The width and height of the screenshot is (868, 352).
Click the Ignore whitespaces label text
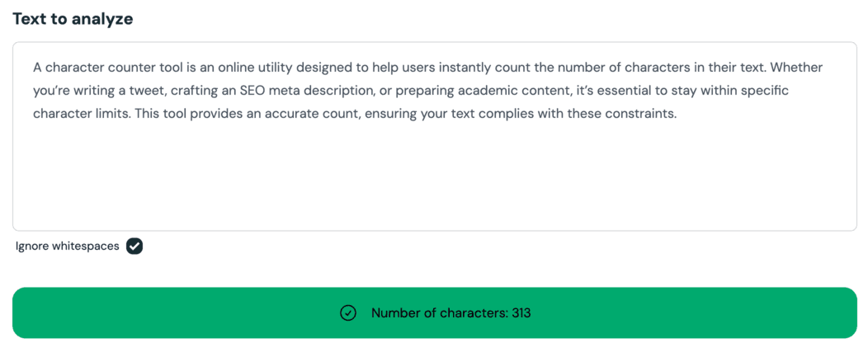(68, 246)
